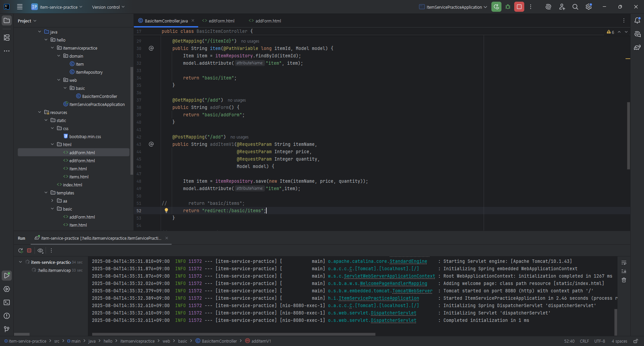This screenshot has width=644, height=346.
Task: Click the DispatcherServlet link in last log line
Action: tap(393, 321)
